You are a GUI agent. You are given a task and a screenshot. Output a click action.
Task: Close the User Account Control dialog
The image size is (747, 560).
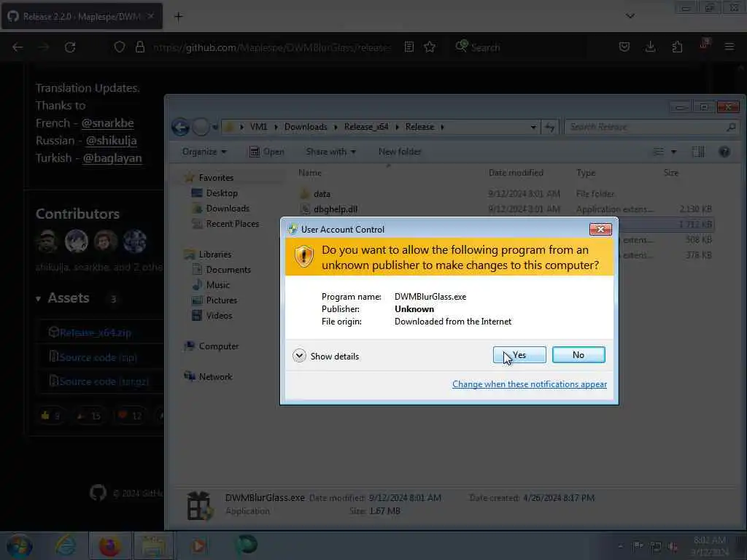[600, 229]
